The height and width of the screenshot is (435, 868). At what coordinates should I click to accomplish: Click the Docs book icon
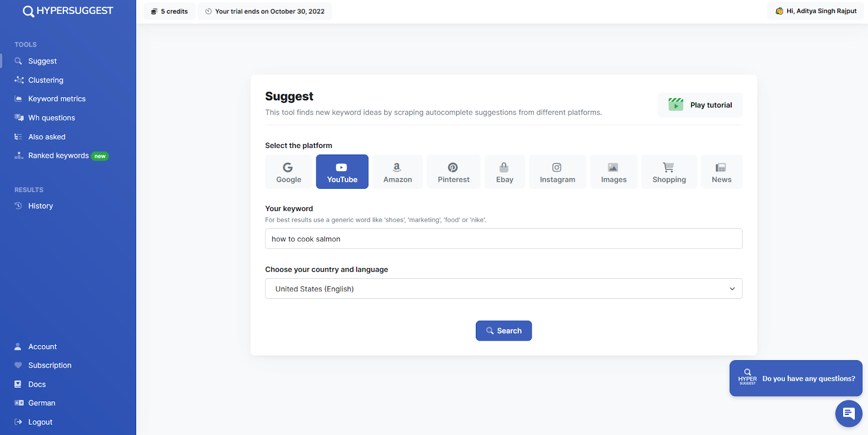pyautogui.click(x=18, y=384)
